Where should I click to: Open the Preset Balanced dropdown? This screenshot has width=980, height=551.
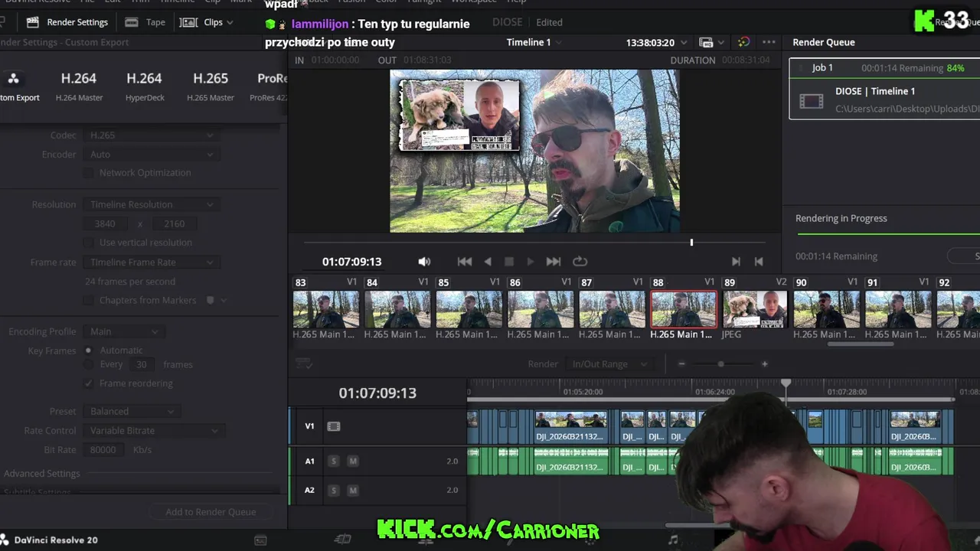coord(131,412)
